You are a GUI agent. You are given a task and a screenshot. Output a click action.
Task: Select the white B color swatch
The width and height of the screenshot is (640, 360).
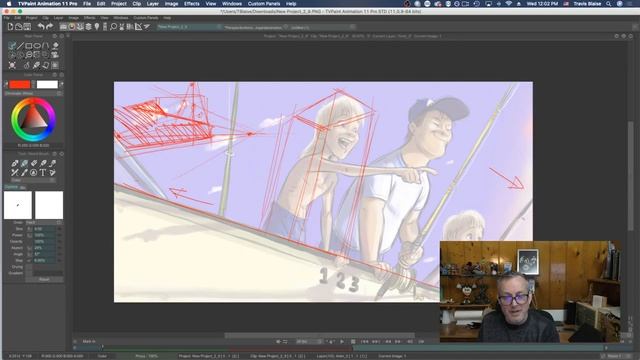47,84
